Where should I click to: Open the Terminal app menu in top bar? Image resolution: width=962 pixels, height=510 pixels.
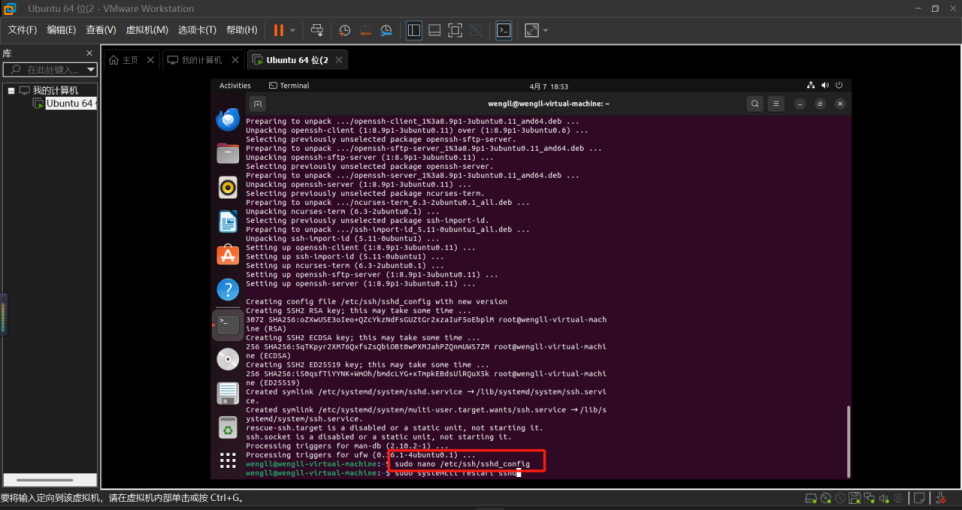pos(289,86)
